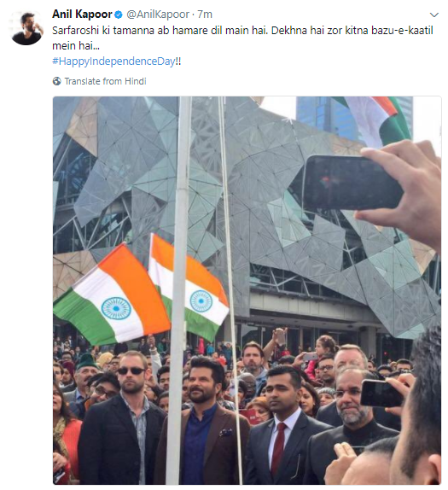The height and width of the screenshot is (490, 448).
Task: Open the #HappyIndependenceDay hashtag
Action: pyautogui.click(x=113, y=61)
